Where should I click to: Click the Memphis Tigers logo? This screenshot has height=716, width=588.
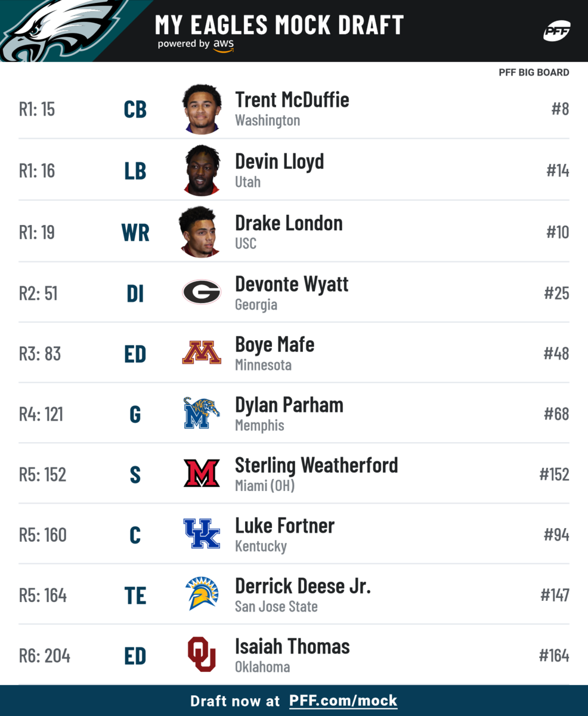click(x=202, y=413)
